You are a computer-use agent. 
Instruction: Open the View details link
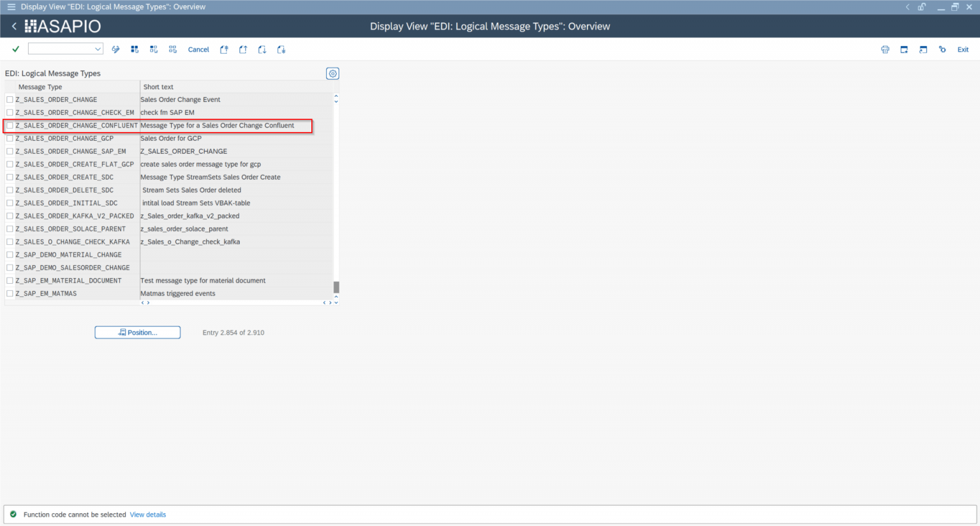(148, 515)
